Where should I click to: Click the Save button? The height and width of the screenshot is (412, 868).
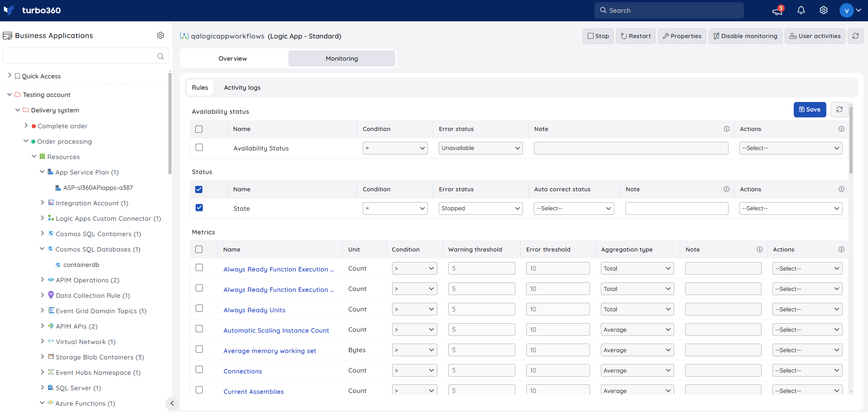[x=810, y=110]
